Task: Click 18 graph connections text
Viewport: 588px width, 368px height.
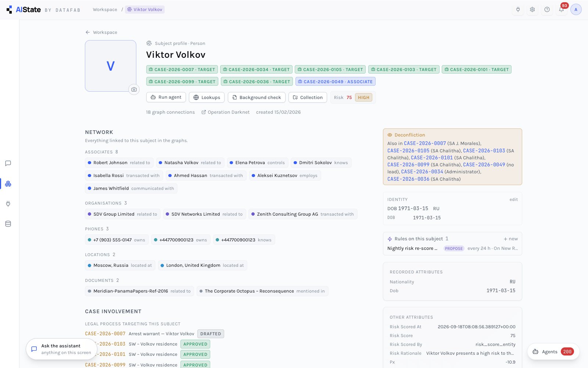Action: coord(170,112)
